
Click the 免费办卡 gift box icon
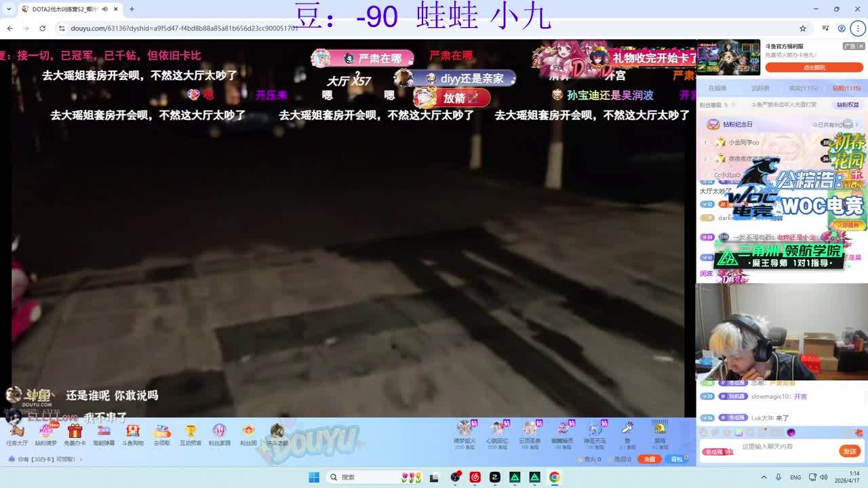tap(75, 433)
